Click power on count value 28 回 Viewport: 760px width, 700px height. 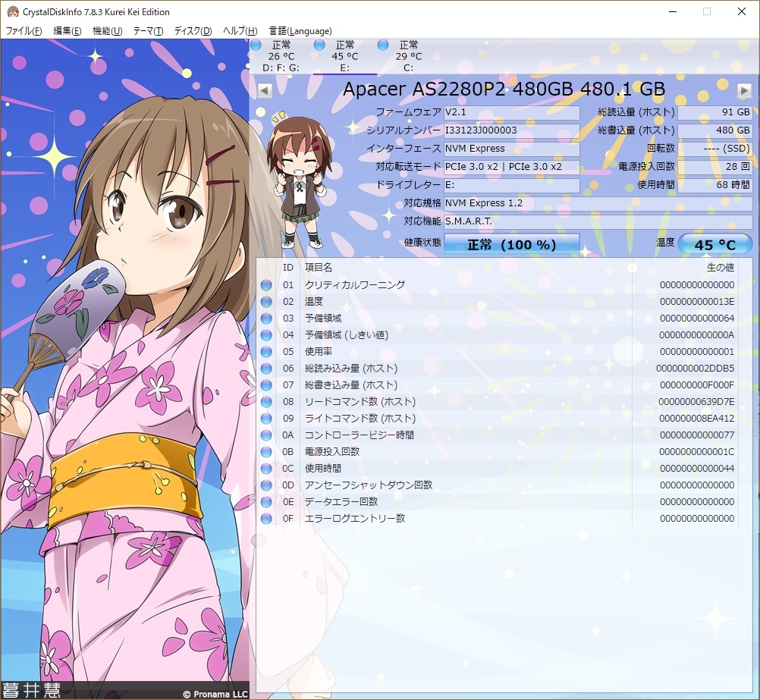point(715,167)
